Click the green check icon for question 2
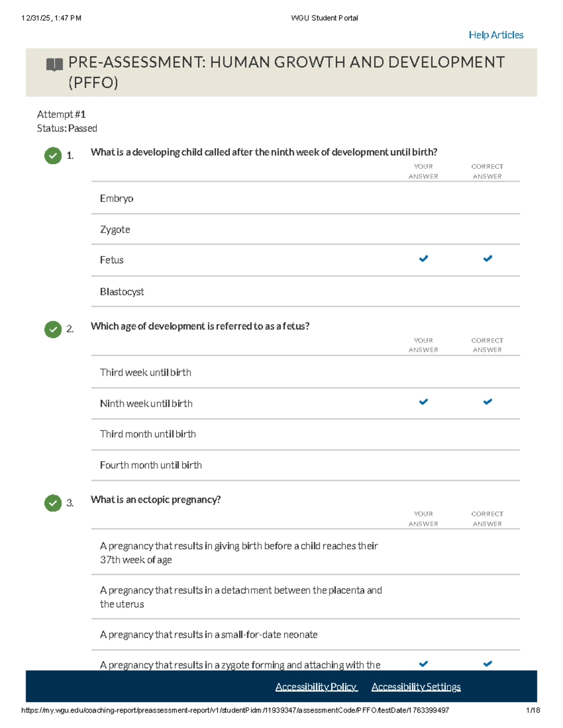 [53, 330]
